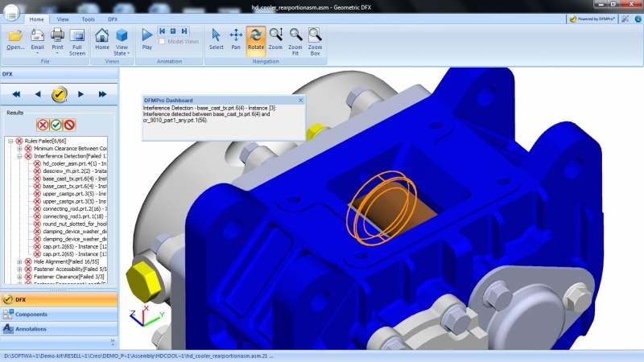Viewport: 644px width, 362px height.
Task: Activate the Pan tool
Action: tap(236, 39)
